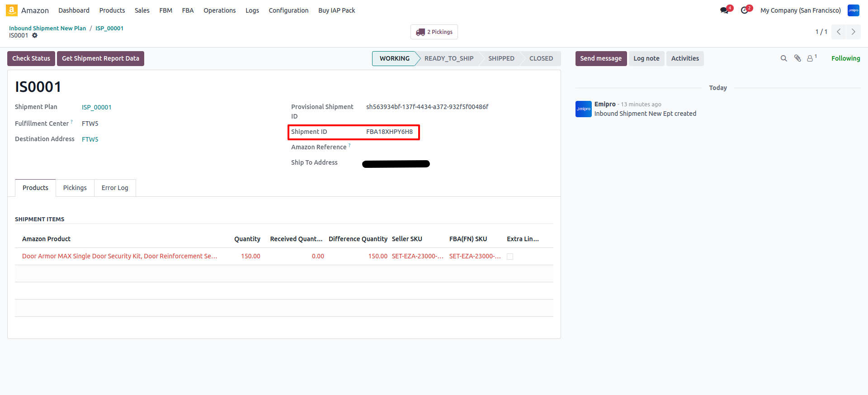Select the READY_TO_SHIP status stage
This screenshot has height=395, width=868.
click(448, 58)
